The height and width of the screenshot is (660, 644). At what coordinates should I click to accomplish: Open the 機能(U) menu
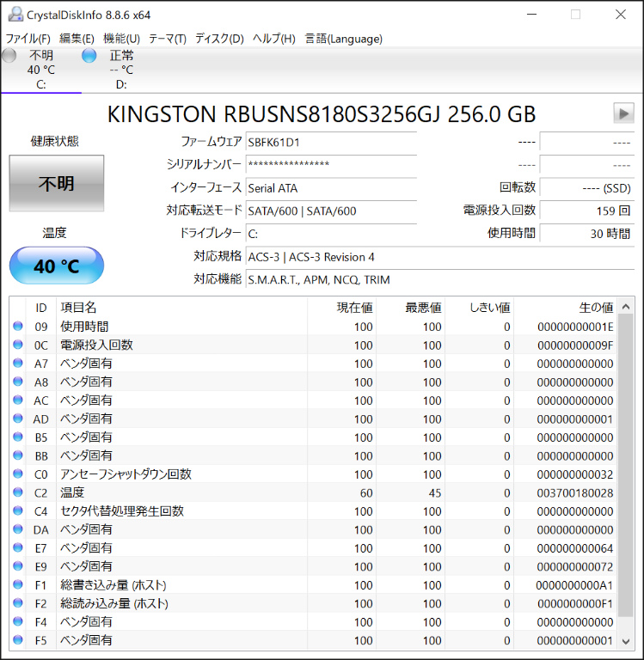point(121,39)
